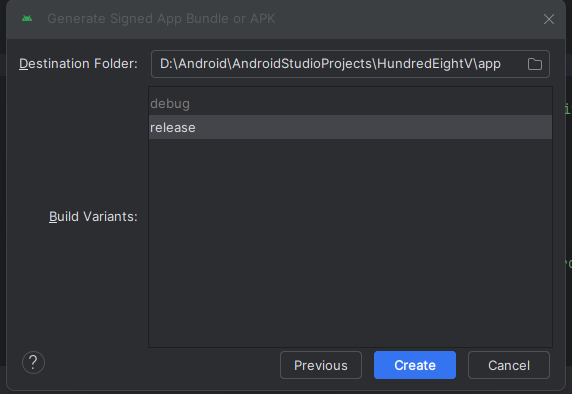The height and width of the screenshot is (394, 572).
Task: Click the green code text behind the dialog, upper right
Action: click(568, 109)
